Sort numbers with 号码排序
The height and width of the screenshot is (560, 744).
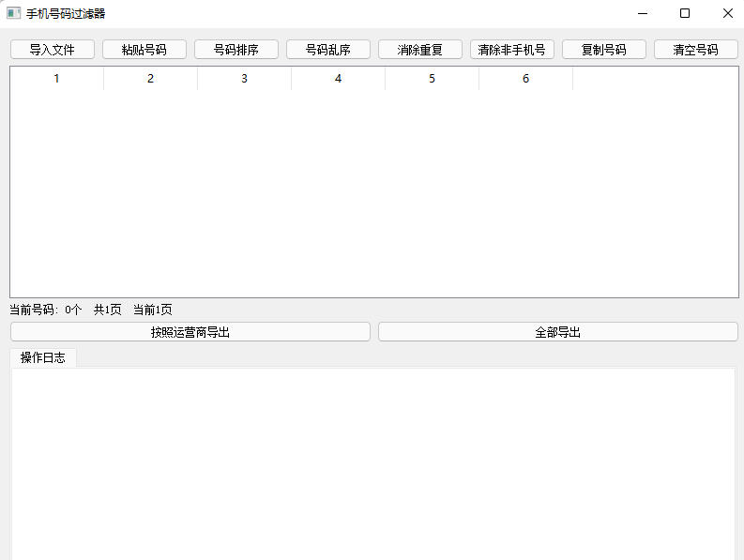tap(236, 50)
